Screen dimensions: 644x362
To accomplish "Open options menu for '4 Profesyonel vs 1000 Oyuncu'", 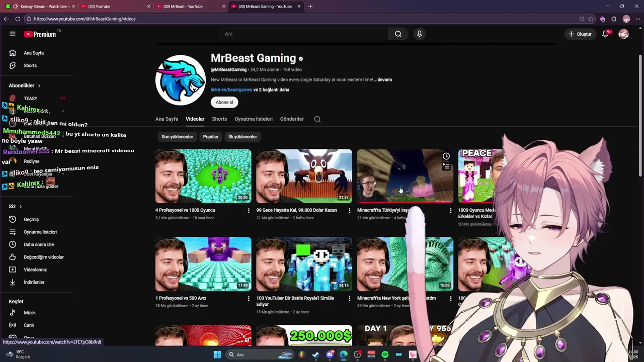I will pyautogui.click(x=249, y=211).
